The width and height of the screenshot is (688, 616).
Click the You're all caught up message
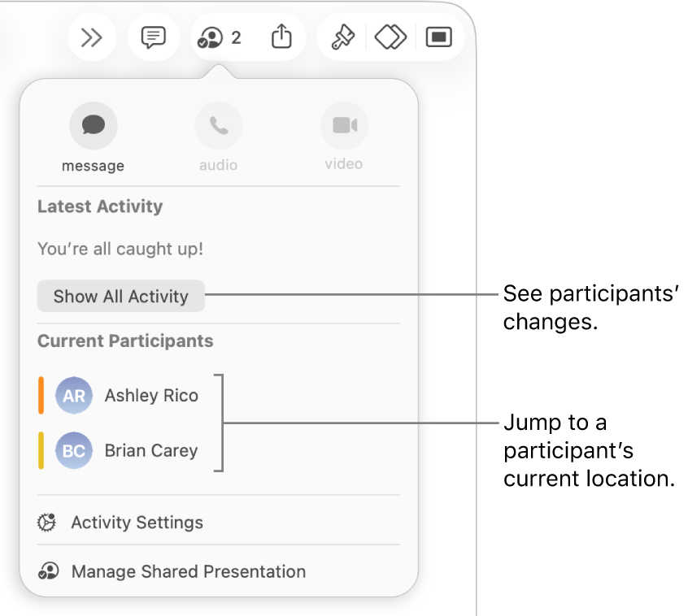pos(120,249)
